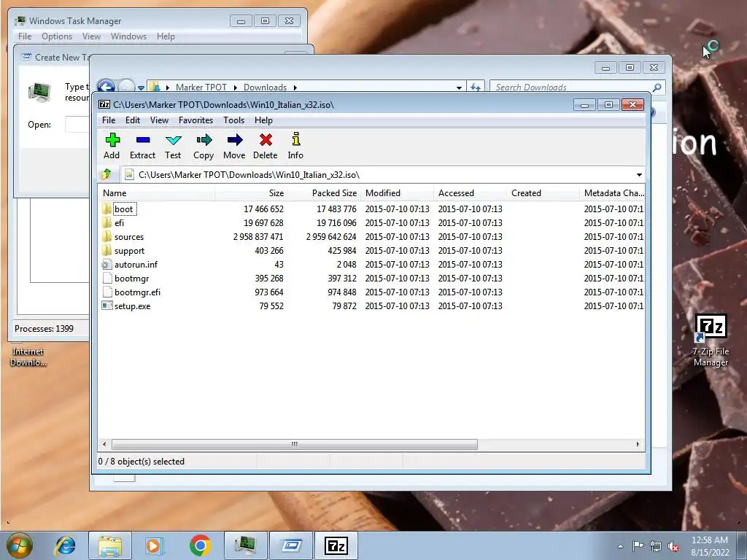Viewport: 747px width, 560px height.
Task: Open Google Chrome from taskbar
Action: point(200,545)
